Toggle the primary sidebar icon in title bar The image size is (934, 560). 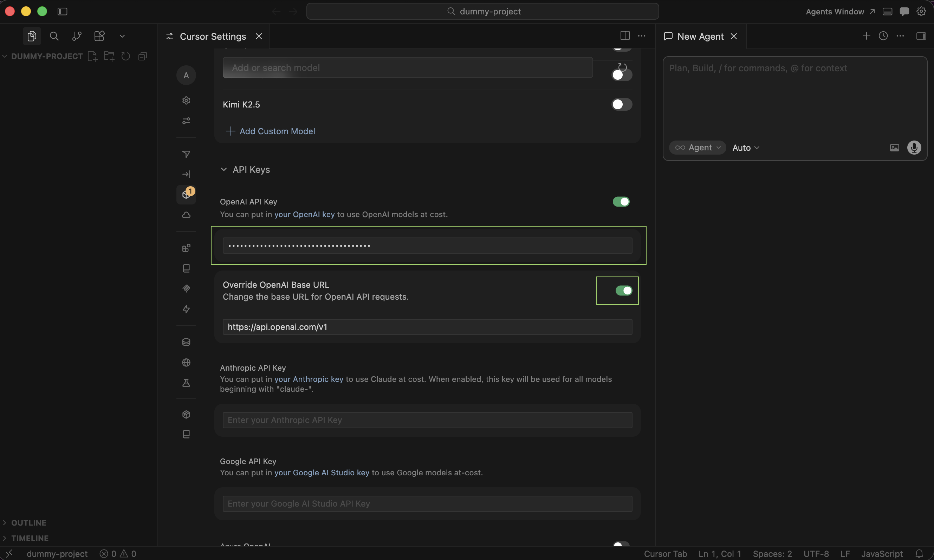[62, 11]
